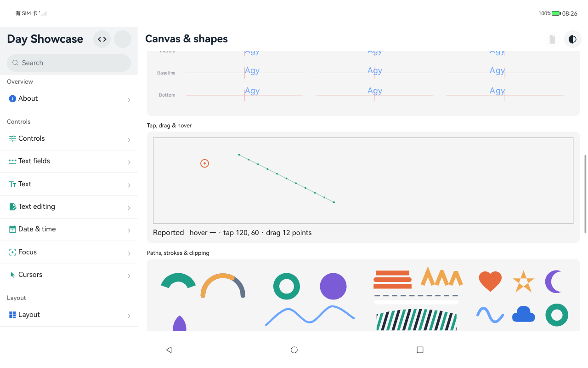Click the "drag 12 points" status text
The image size is (588, 368).
tap(289, 233)
